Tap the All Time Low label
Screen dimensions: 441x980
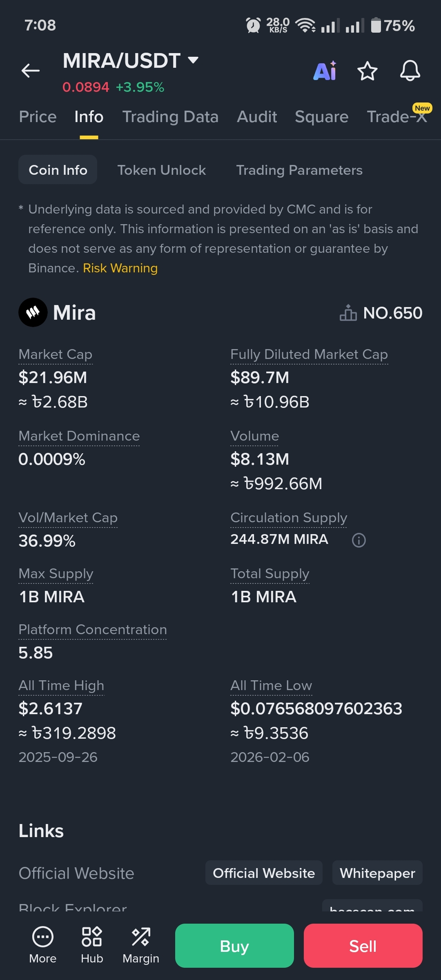271,686
